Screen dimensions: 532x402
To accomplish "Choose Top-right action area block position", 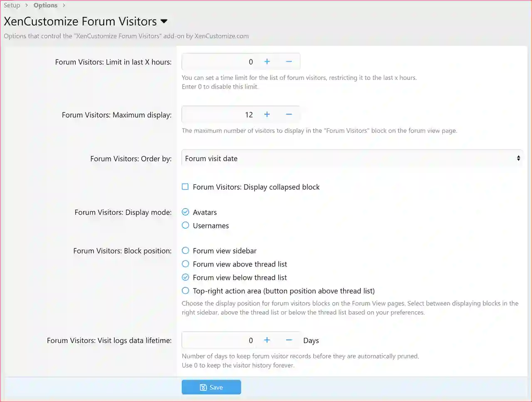I will click(186, 290).
